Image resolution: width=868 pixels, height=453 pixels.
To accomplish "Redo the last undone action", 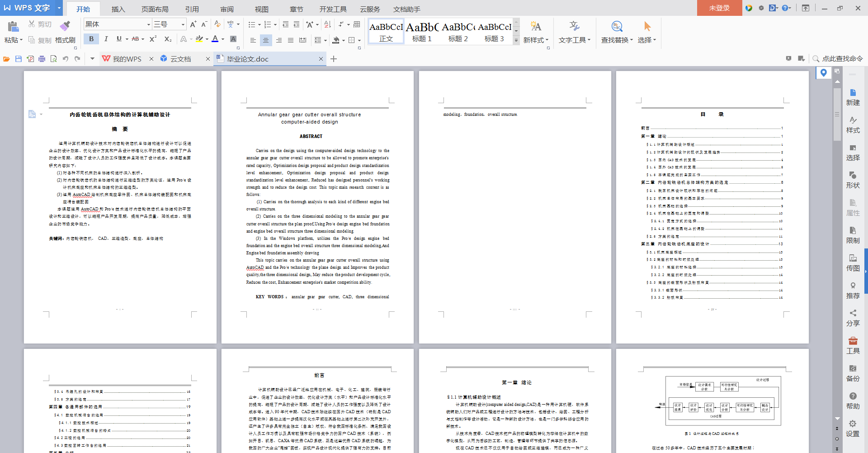I will 77,59.
